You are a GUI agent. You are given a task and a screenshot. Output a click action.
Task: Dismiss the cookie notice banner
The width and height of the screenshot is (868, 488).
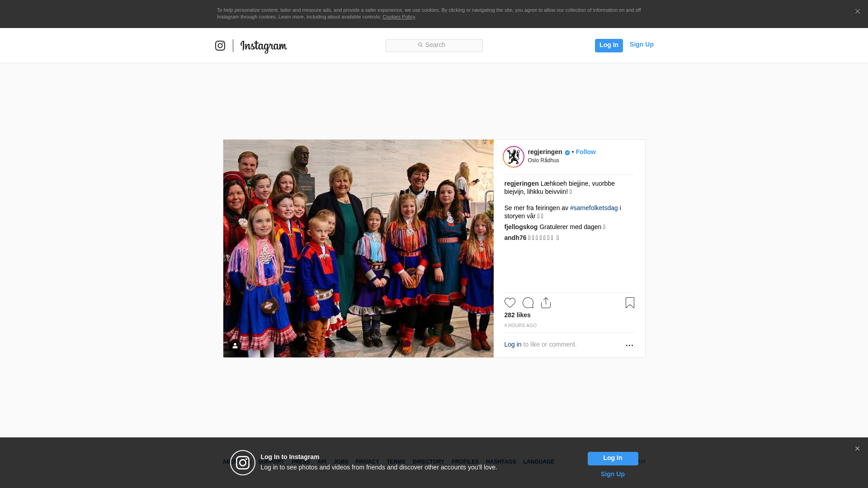(x=857, y=12)
